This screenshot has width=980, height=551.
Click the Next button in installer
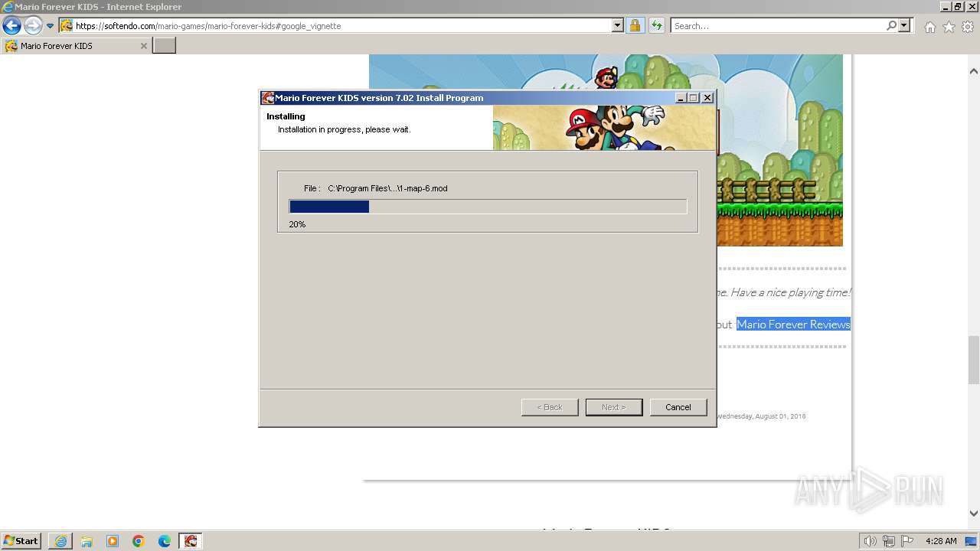[614, 407]
